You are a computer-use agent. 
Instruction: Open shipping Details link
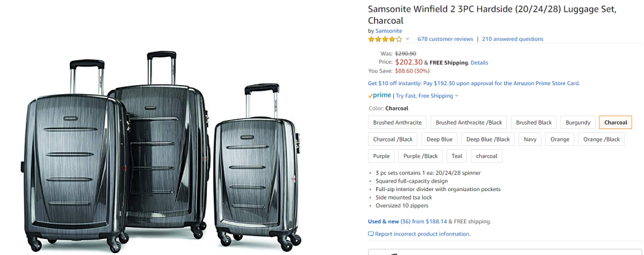pyautogui.click(x=479, y=63)
